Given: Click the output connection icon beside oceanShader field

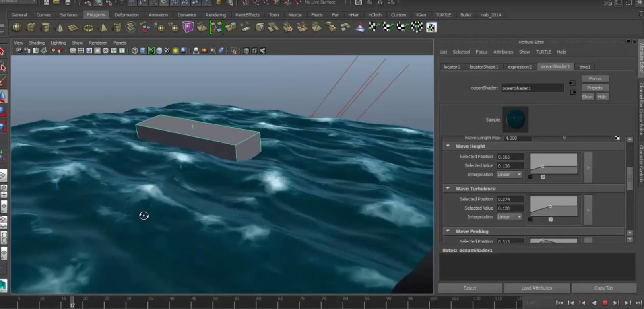Looking at the screenshot, I should [x=573, y=92].
